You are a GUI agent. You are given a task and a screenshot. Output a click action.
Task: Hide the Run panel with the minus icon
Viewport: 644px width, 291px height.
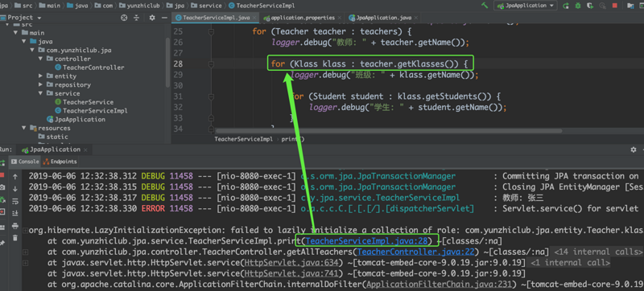pyautogui.click(x=642, y=150)
